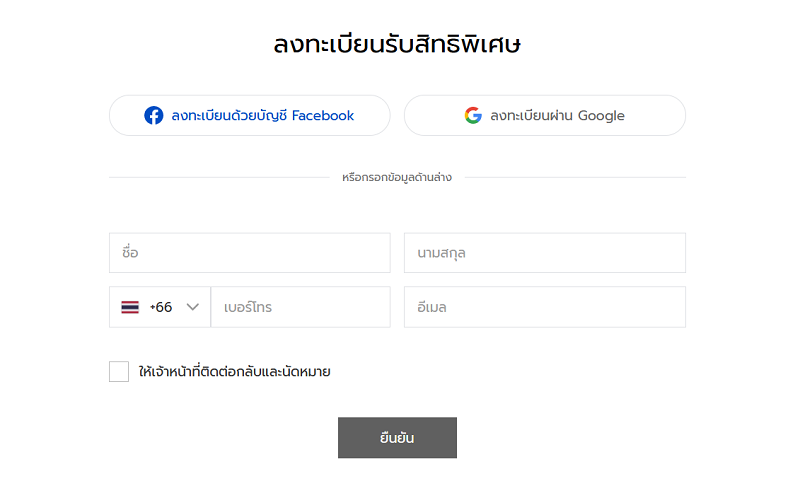Viewport: 800px width, 493px height.
Task: Click the divider line before หรือกรอกข้อมูลด้านล่าง
Action: tap(219, 178)
